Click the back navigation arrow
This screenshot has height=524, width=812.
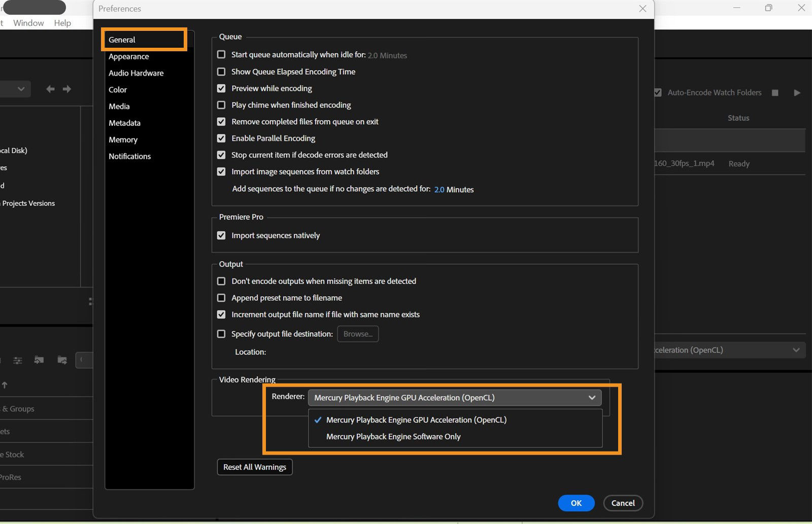[x=50, y=89]
